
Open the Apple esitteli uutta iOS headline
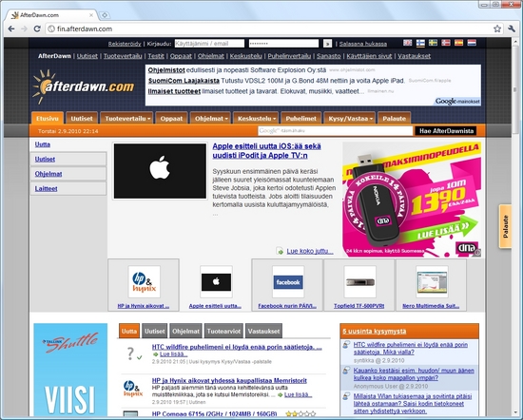coord(267,151)
